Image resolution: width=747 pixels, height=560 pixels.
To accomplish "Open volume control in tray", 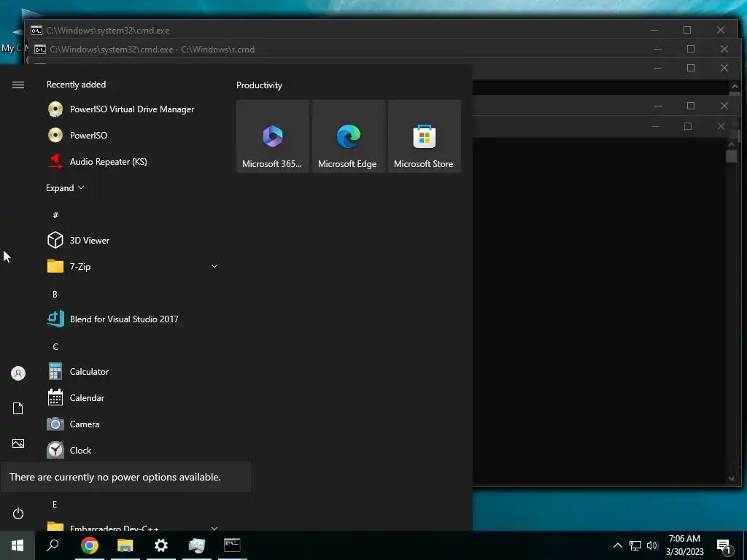I will tap(652, 545).
